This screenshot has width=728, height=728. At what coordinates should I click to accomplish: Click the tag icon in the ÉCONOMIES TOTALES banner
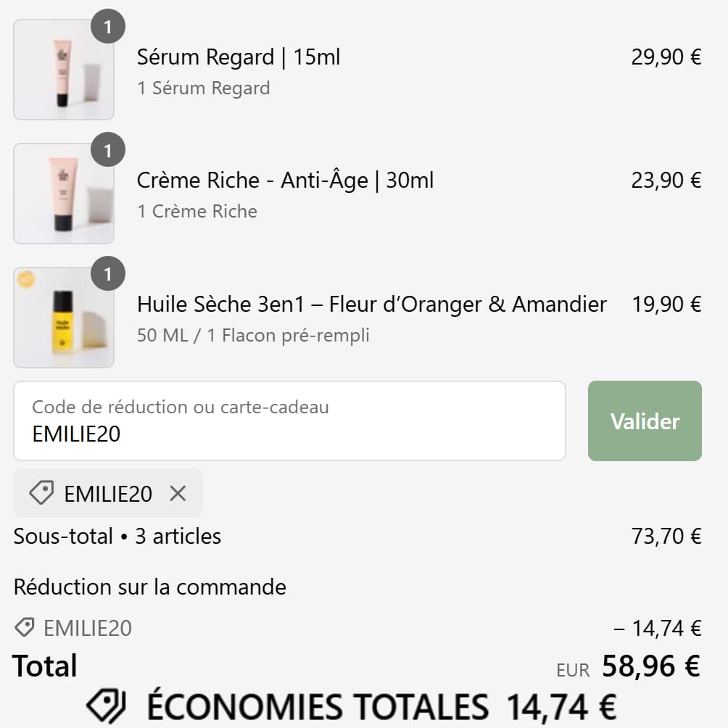point(107,702)
